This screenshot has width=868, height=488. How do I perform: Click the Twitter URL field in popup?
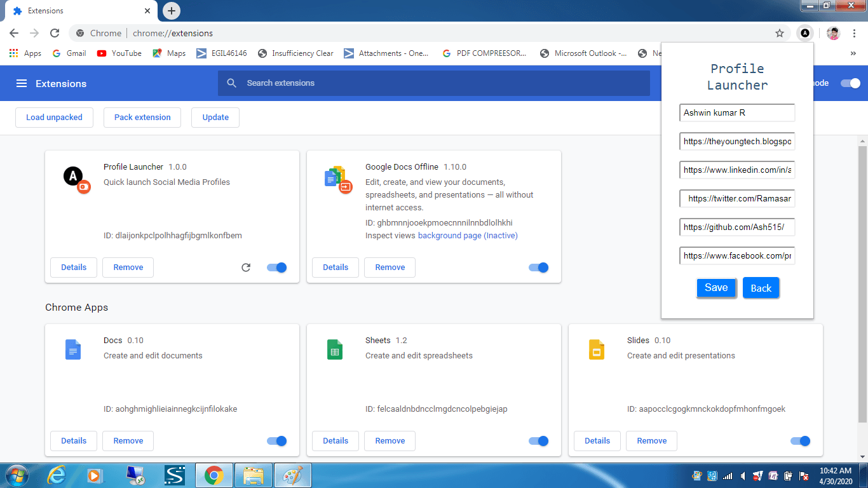[737, 198]
